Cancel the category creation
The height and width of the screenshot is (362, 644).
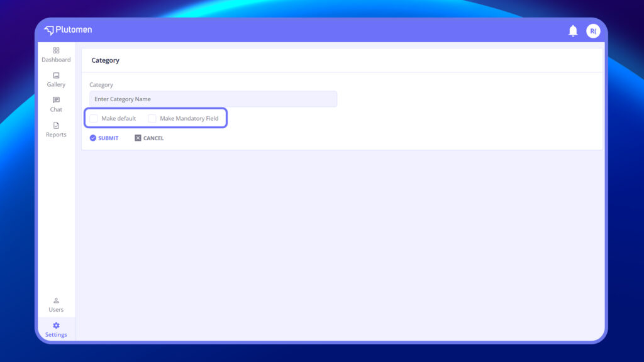[x=149, y=138]
